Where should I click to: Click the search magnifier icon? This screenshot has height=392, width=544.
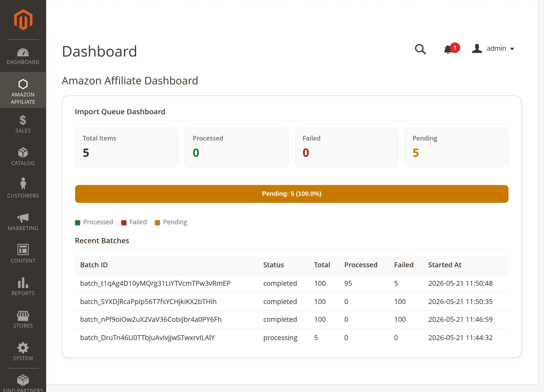pyautogui.click(x=420, y=49)
